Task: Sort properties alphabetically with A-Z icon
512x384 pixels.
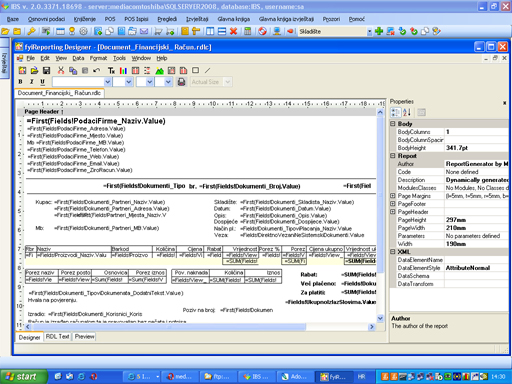Action: click(x=407, y=112)
